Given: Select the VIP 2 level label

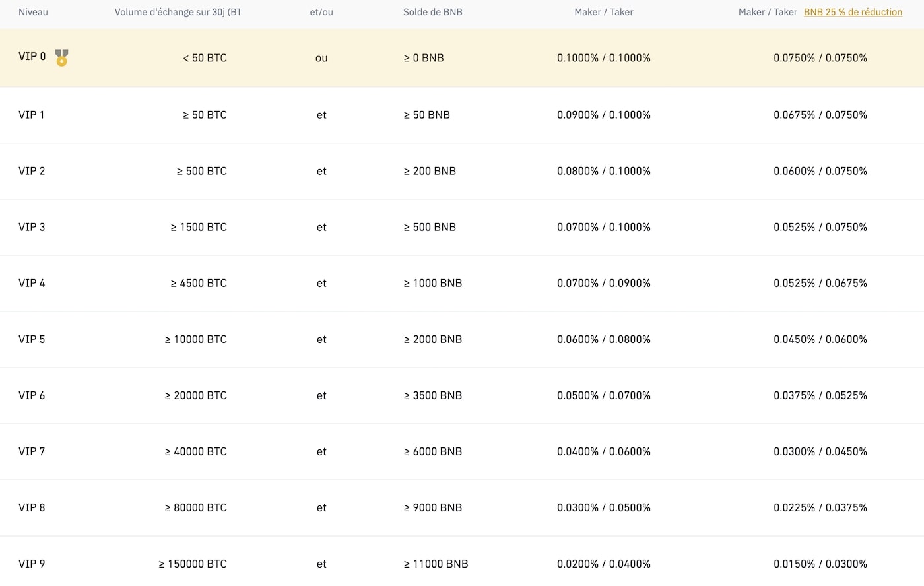Looking at the screenshot, I should (32, 171).
